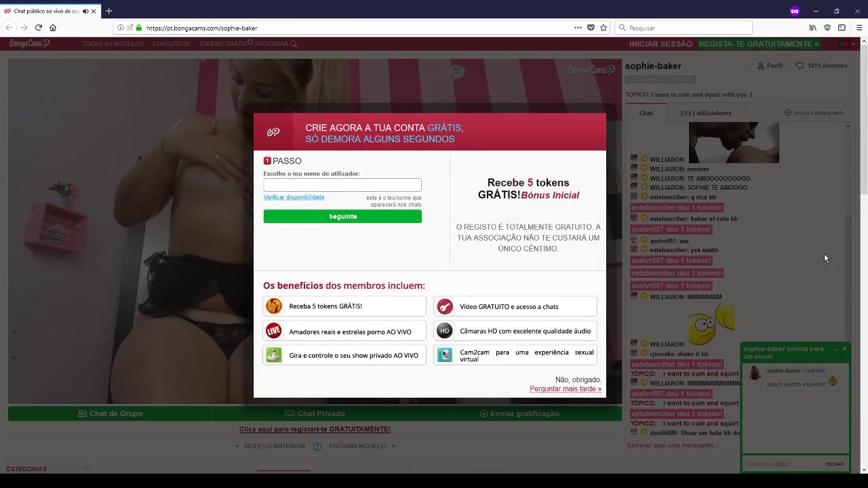Click the chat image thumbnail
The width and height of the screenshot is (868, 488).
[x=734, y=142]
